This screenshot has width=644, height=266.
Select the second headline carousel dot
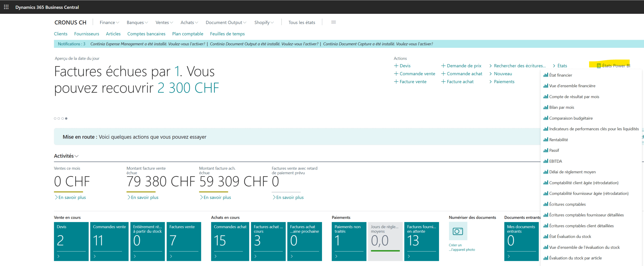(59, 118)
